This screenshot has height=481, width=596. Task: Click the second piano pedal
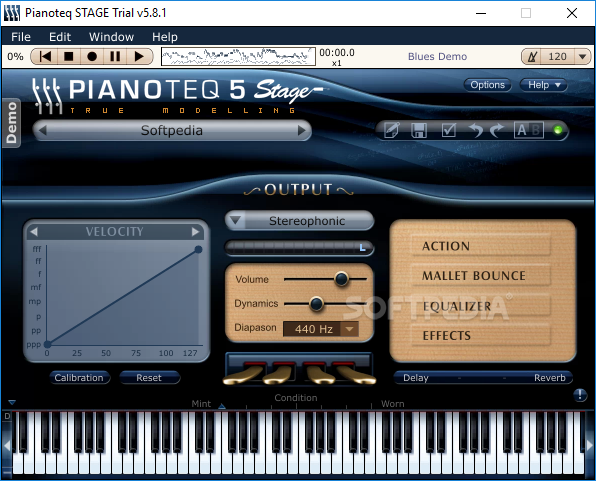pos(280,375)
